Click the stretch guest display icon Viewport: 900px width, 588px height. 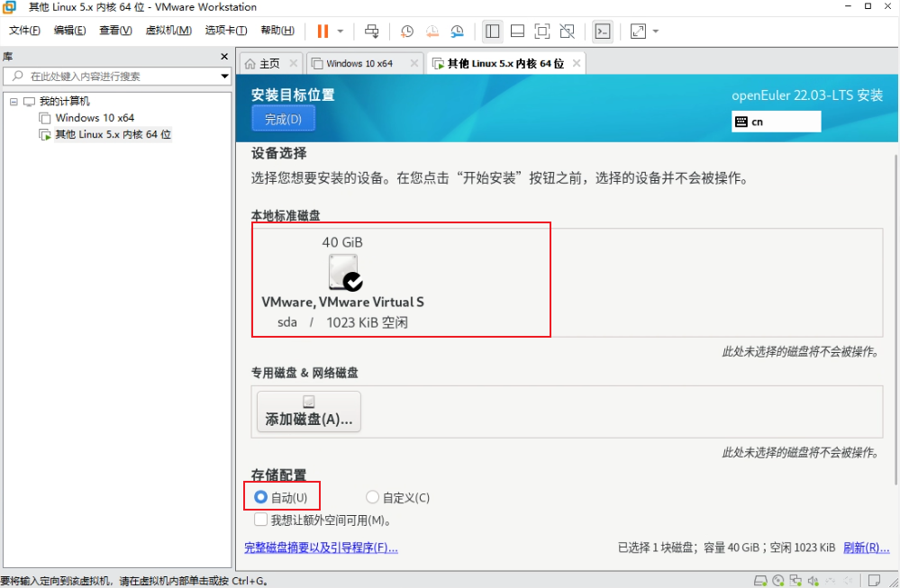(x=638, y=31)
